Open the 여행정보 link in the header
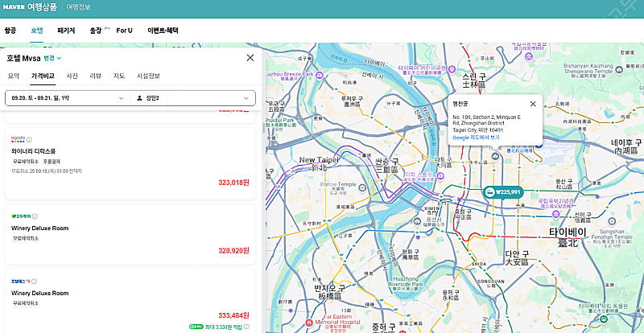The image size is (644, 333). pyautogui.click(x=78, y=7)
